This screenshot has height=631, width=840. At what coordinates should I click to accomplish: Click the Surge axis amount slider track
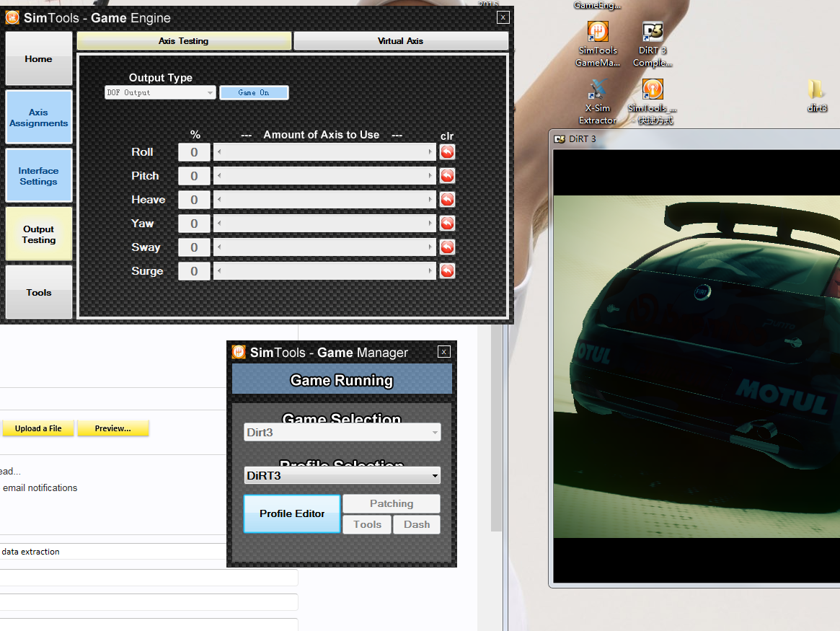click(x=324, y=271)
